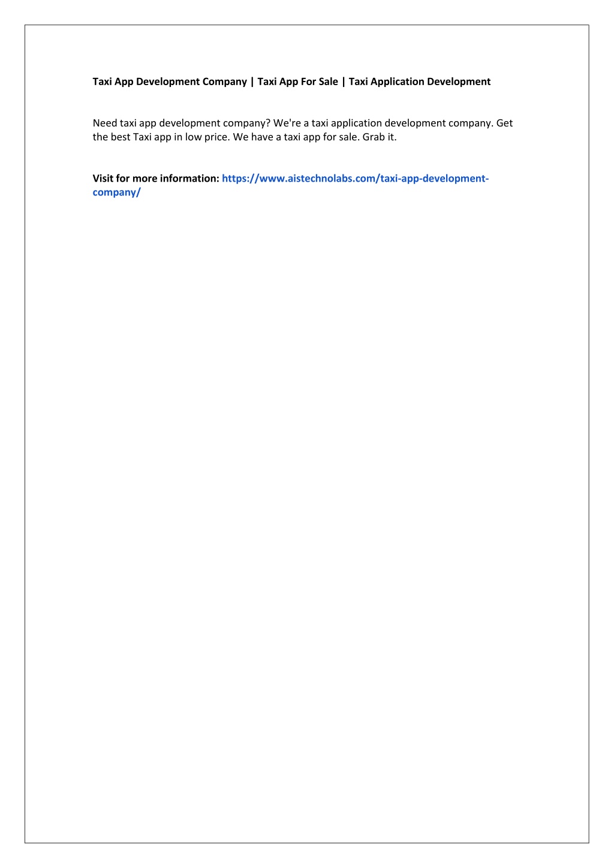Click the 'Need taxi app development company?' sentence
614x868 pixels.
182,123
